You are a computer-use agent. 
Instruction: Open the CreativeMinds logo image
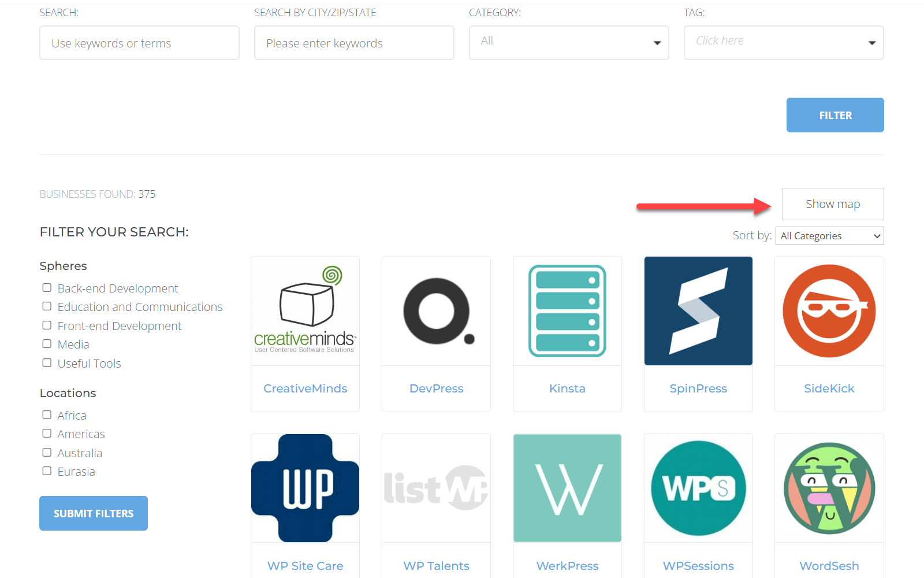(305, 311)
